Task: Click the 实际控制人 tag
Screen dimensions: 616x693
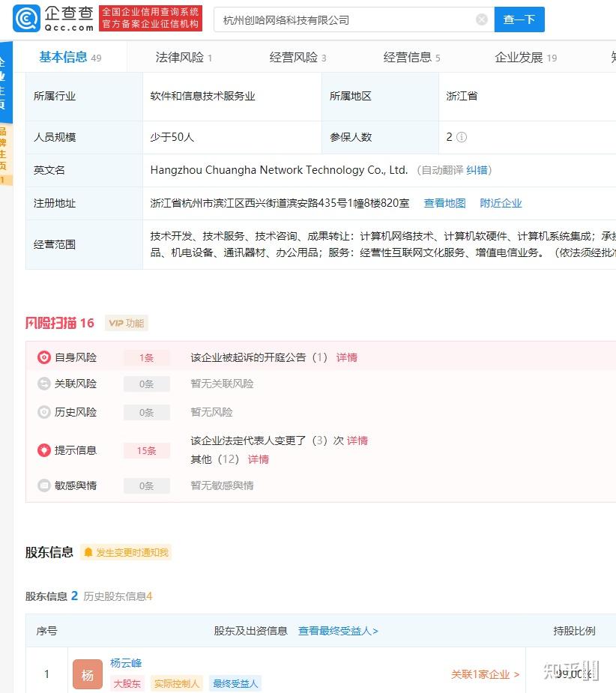Action: (176, 684)
